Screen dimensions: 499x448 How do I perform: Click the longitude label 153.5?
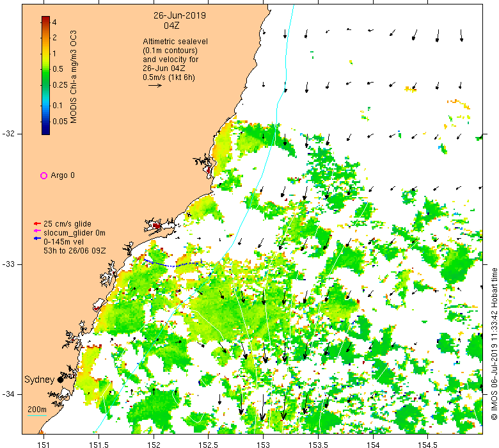[x=318, y=445]
